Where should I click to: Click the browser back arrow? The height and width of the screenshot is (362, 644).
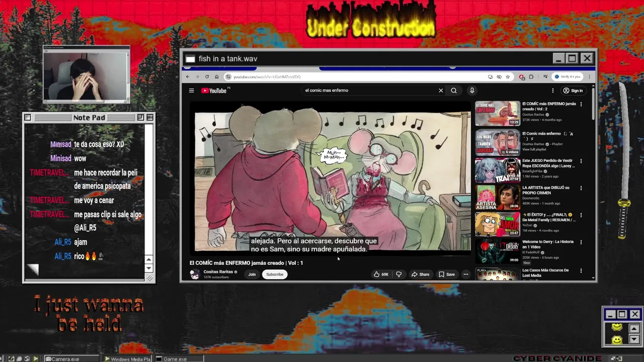(188, 77)
